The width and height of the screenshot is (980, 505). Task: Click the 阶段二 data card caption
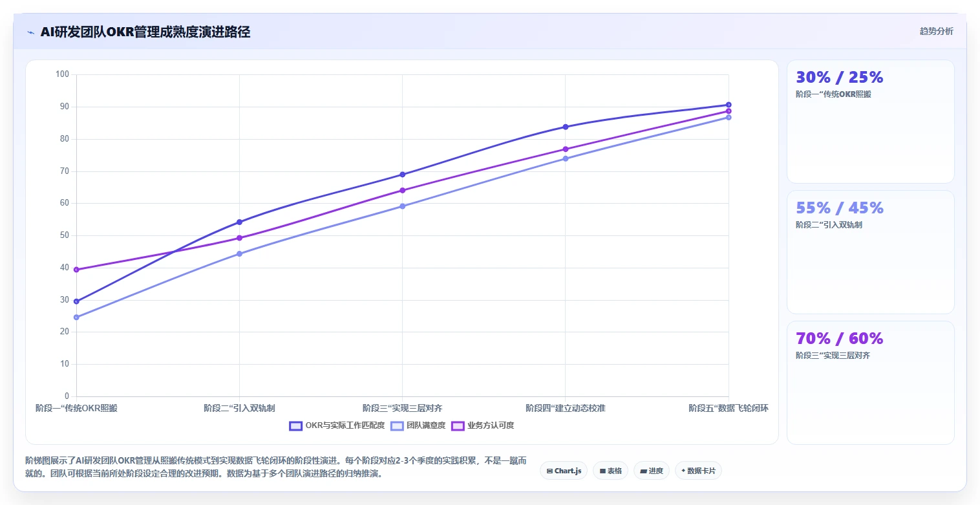(x=829, y=224)
